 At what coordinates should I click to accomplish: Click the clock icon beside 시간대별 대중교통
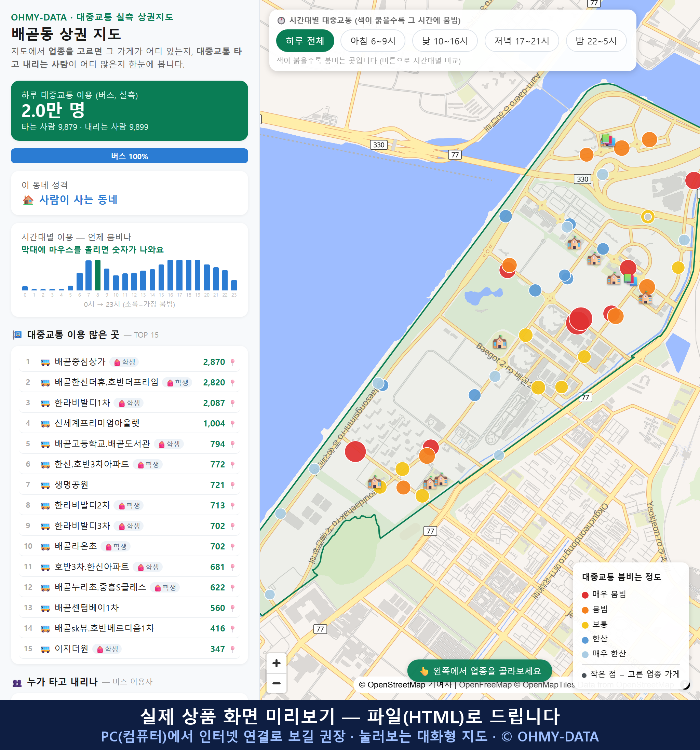click(x=281, y=21)
